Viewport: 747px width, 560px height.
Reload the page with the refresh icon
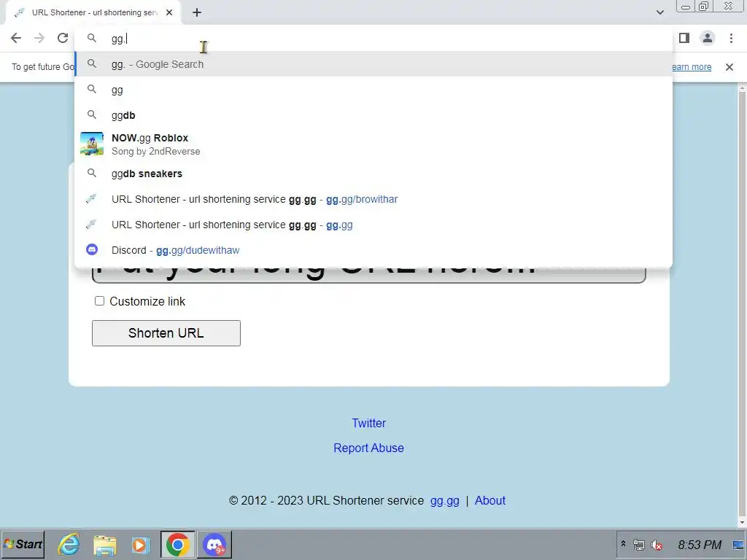tap(63, 38)
